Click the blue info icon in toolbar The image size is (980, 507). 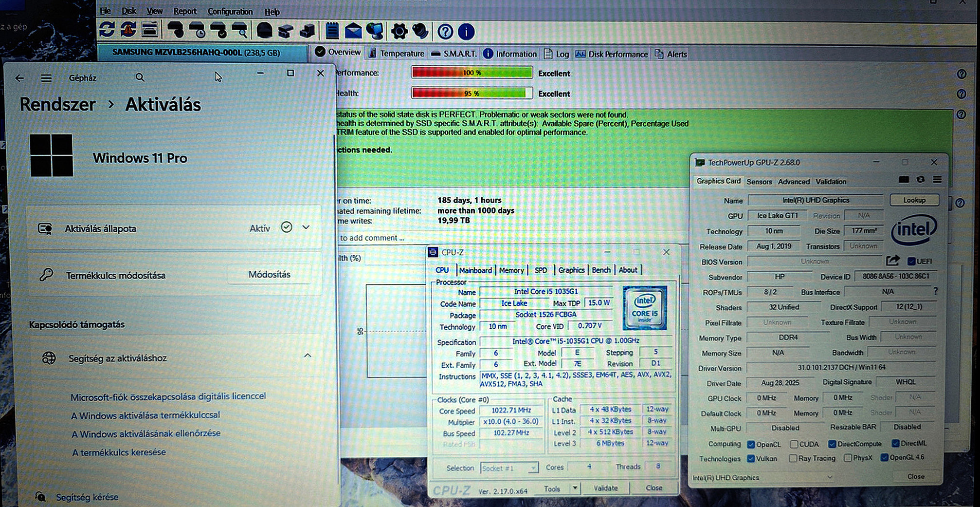[466, 32]
